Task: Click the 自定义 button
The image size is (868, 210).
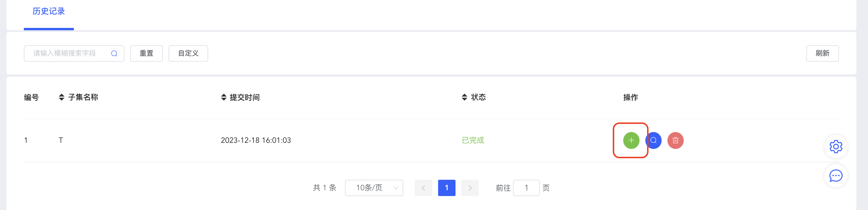Action: tap(188, 53)
